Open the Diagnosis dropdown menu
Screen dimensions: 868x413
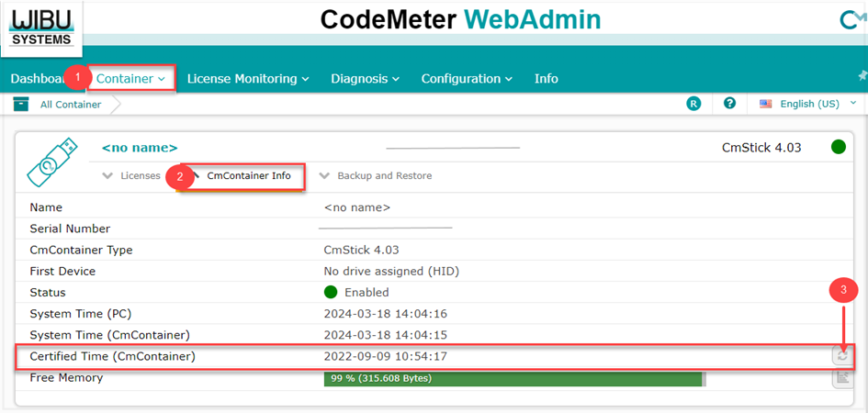366,79
